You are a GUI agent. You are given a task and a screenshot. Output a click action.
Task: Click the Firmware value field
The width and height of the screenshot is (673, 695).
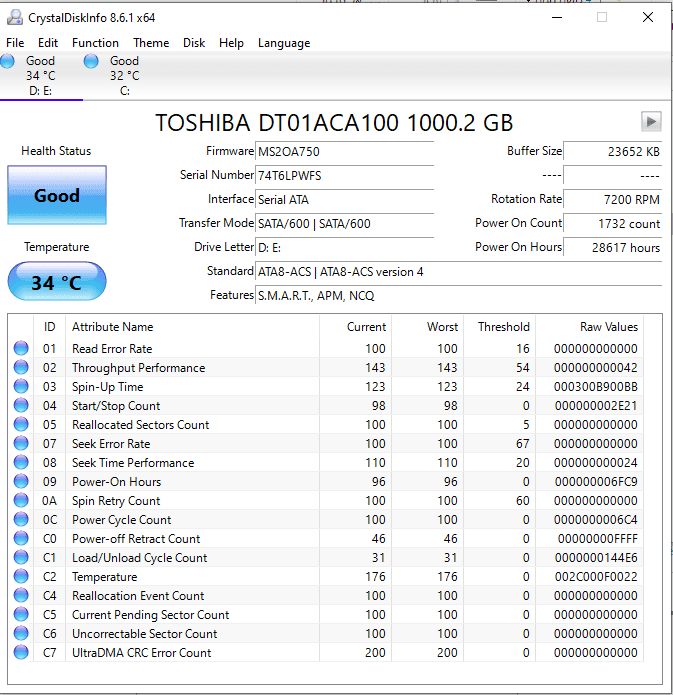tap(344, 151)
